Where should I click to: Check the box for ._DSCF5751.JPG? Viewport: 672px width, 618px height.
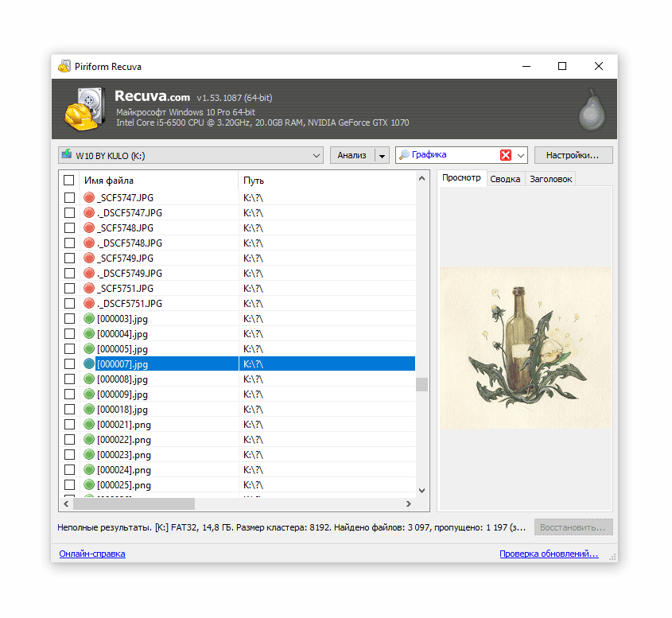tap(69, 303)
